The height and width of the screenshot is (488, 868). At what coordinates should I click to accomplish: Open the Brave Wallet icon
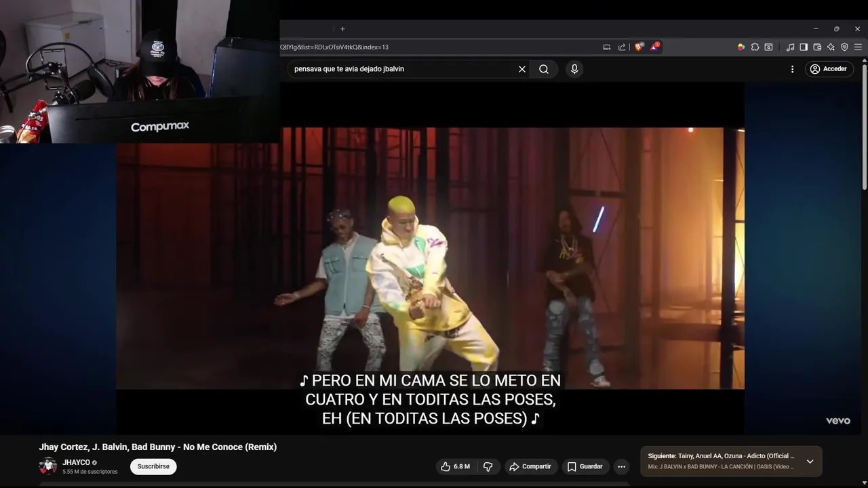click(x=817, y=47)
